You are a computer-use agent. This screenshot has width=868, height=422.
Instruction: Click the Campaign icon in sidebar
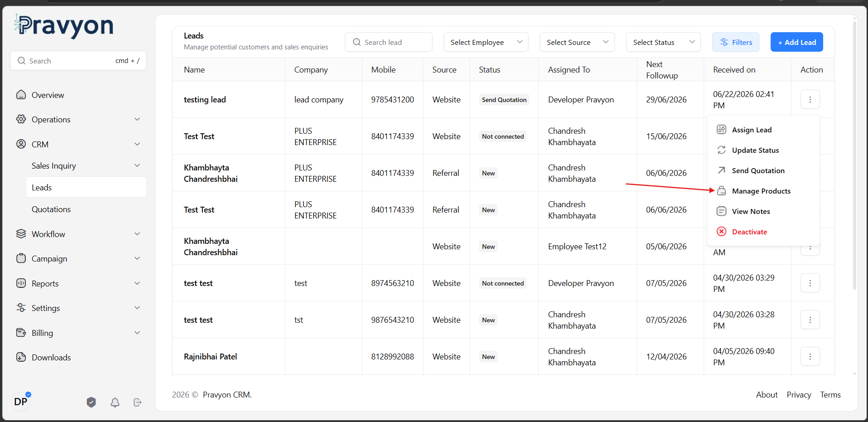[21, 258]
